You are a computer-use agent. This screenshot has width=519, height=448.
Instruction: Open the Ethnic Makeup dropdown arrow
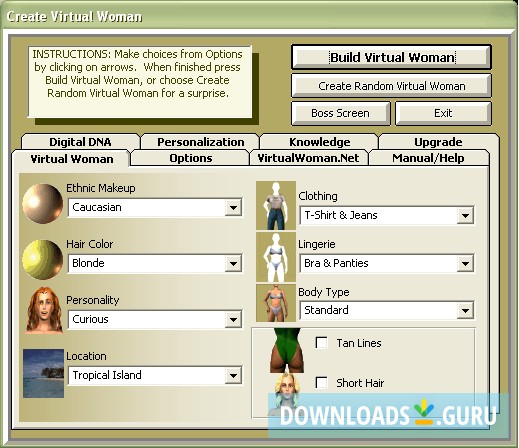(x=233, y=208)
